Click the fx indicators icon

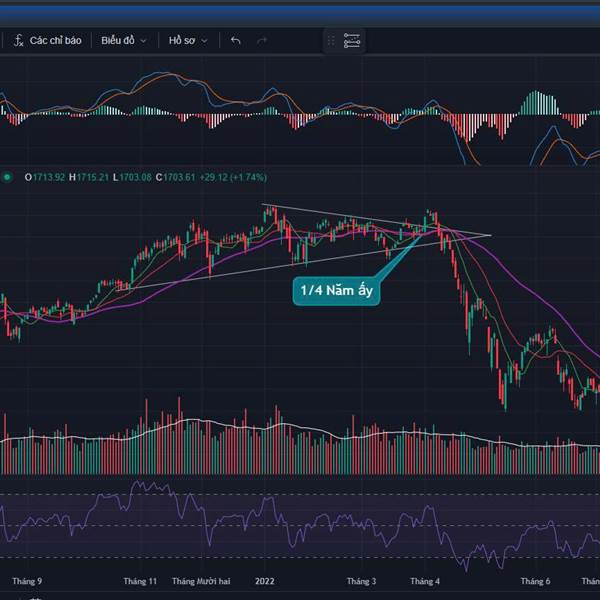click(x=18, y=41)
